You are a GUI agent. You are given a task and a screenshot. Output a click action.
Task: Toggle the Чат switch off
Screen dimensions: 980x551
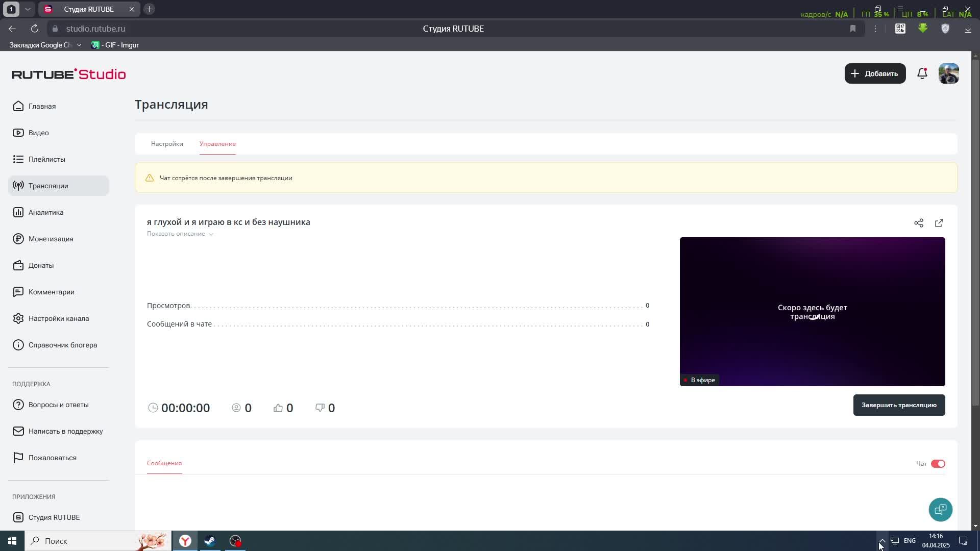tap(938, 464)
